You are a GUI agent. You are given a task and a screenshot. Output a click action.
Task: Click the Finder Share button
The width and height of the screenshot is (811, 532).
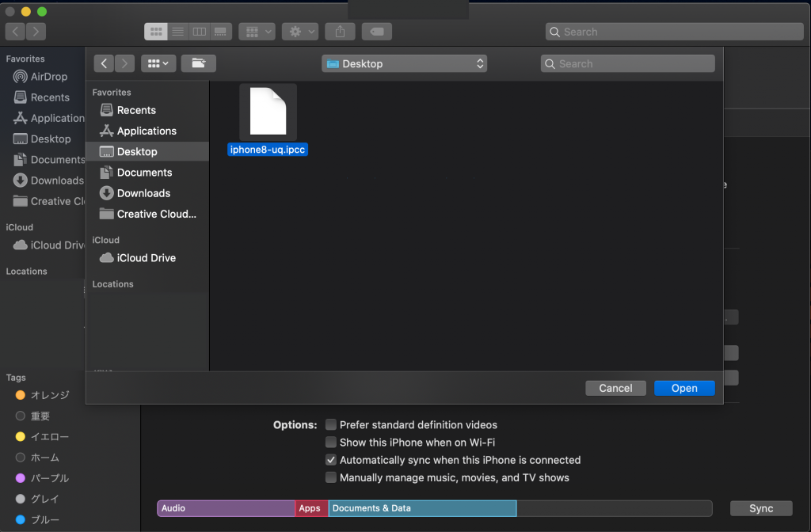(x=340, y=32)
